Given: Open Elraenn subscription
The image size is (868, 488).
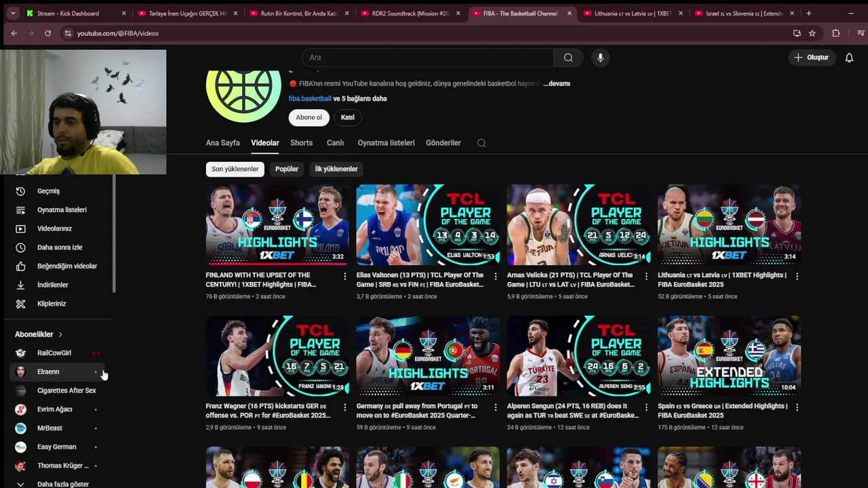Looking at the screenshot, I should coord(58,371).
